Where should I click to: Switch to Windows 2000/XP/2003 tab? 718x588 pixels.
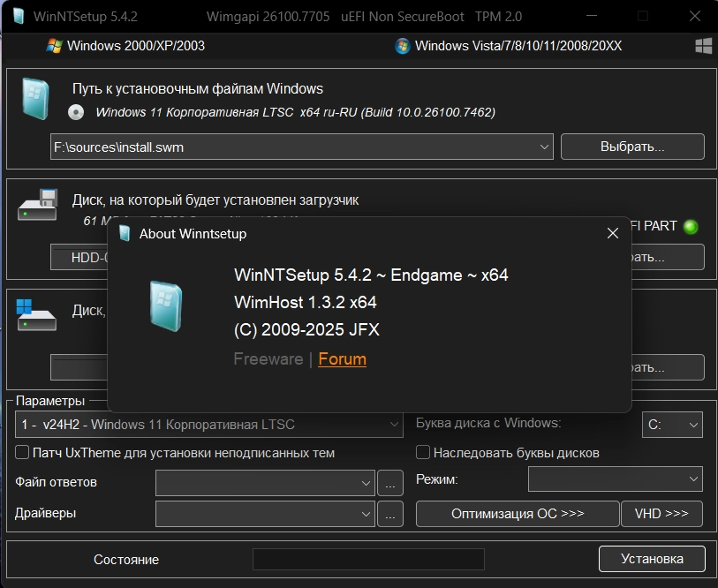pyautogui.click(x=126, y=46)
